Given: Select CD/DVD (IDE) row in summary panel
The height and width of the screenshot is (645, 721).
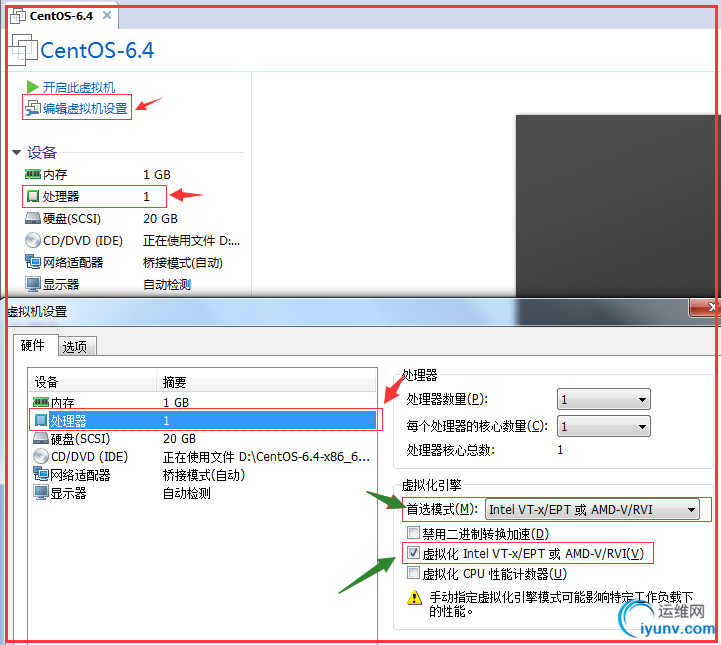Looking at the screenshot, I should click(132, 240).
